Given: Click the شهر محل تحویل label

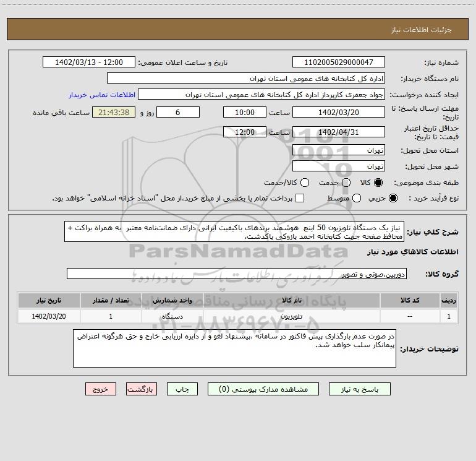Looking at the screenshot, I should tap(431, 166).
